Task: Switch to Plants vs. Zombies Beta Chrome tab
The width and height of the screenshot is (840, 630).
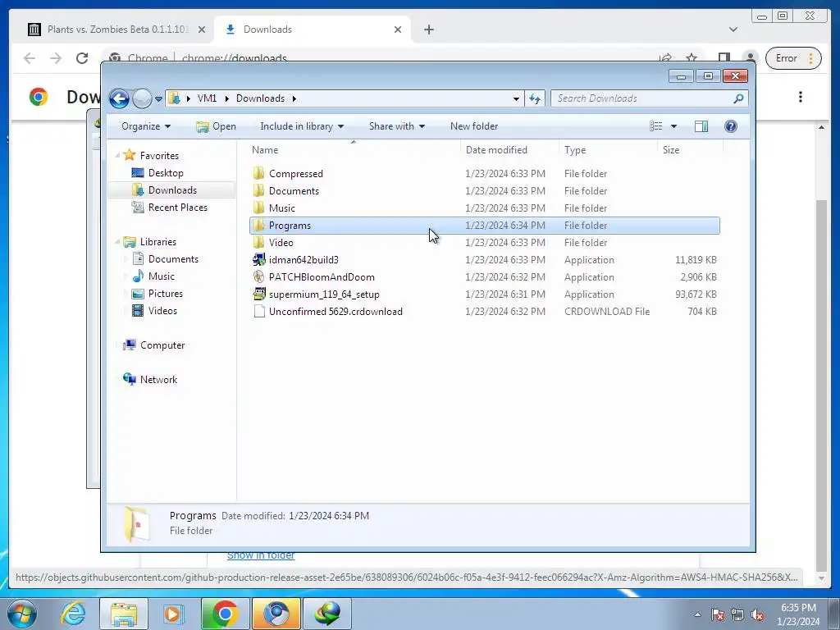Action: (117, 30)
